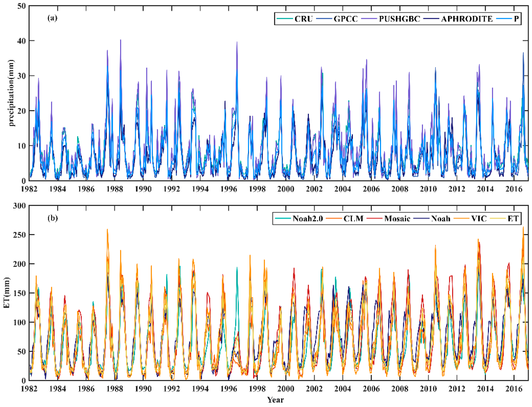Screen dimensions: 532x407
Task: Expand the ET panel legend box
Action: click(x=397, y=219)
